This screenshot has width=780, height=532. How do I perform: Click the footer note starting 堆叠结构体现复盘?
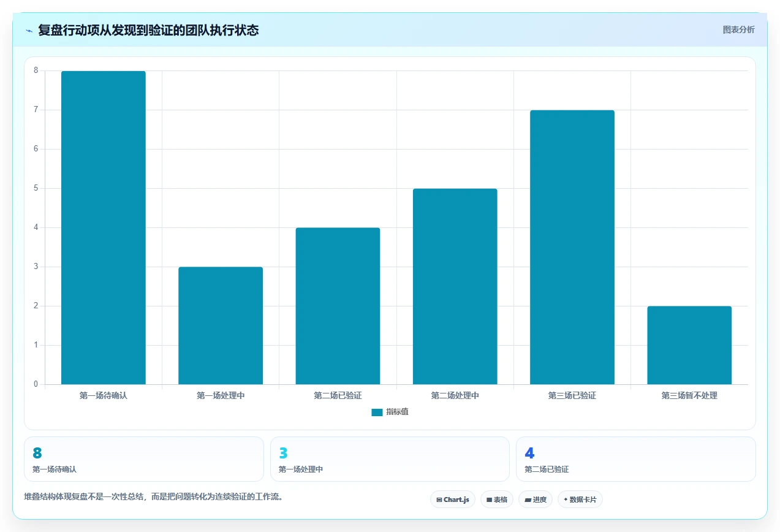pyautogui.click(x=153, y=497)
